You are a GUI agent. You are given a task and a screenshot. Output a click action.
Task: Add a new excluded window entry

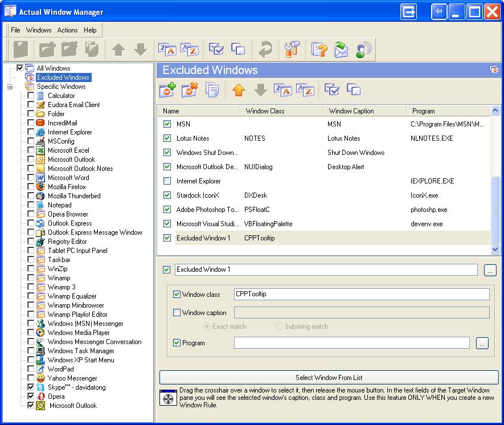[x=167, y=90]
